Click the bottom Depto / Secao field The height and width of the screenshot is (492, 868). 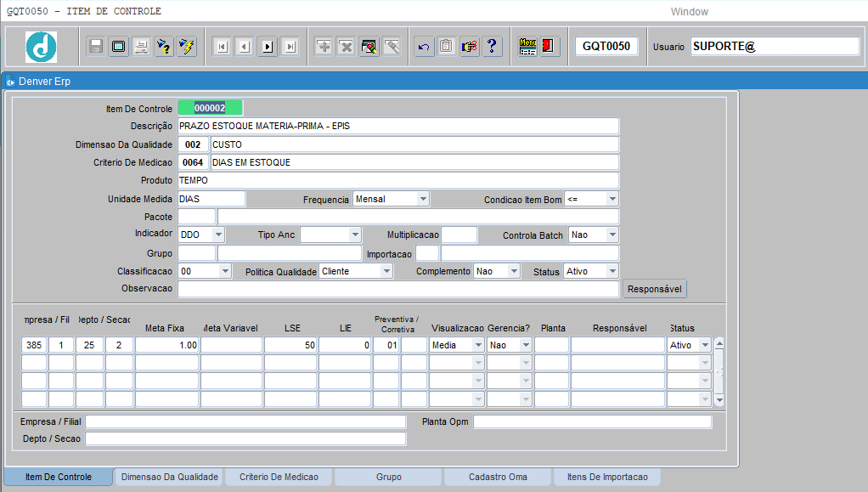[x=245, y=438]
